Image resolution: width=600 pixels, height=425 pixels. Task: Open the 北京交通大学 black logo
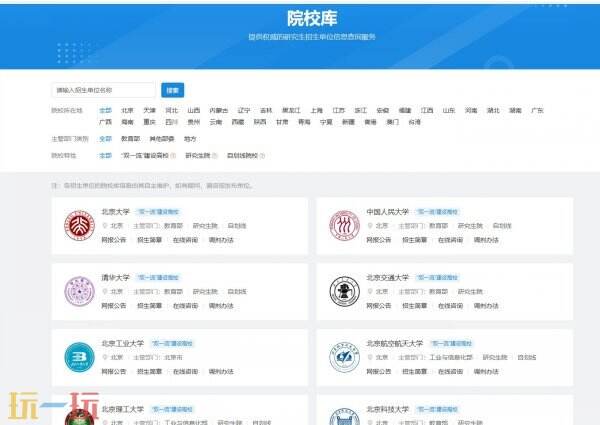coord(344,291)
